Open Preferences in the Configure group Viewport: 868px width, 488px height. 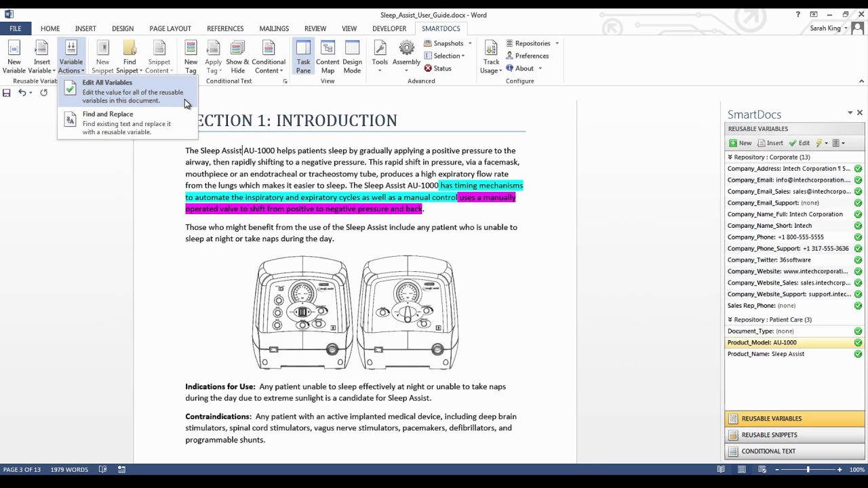point(527,56)
